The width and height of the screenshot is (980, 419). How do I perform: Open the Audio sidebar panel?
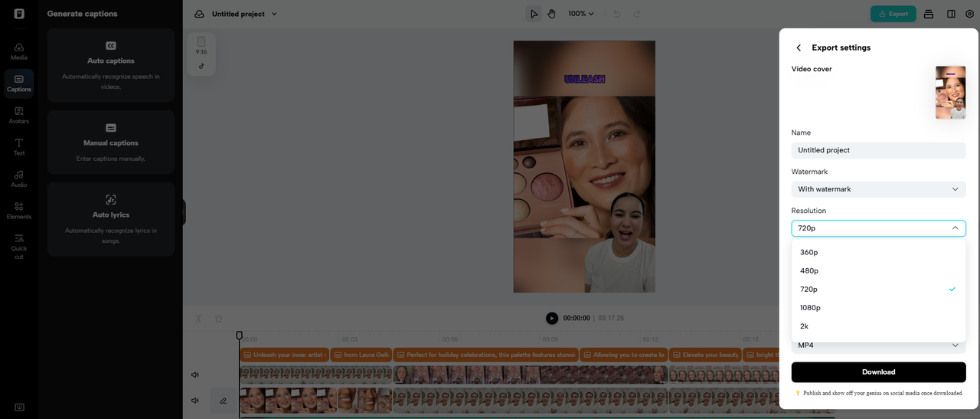(19, 178)
